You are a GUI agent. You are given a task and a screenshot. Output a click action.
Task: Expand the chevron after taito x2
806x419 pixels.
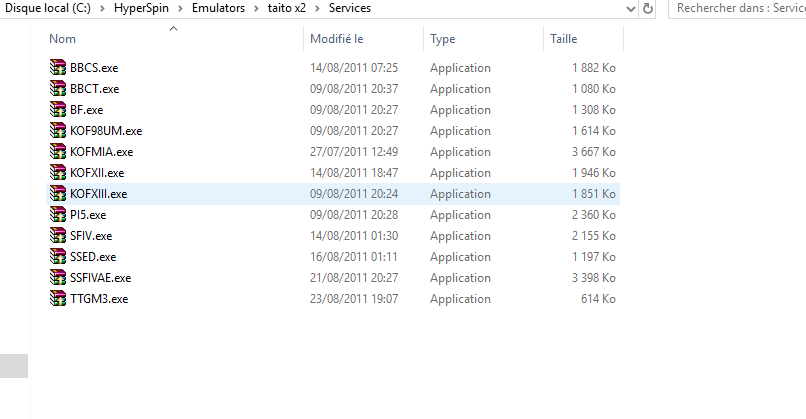point(317,9)
